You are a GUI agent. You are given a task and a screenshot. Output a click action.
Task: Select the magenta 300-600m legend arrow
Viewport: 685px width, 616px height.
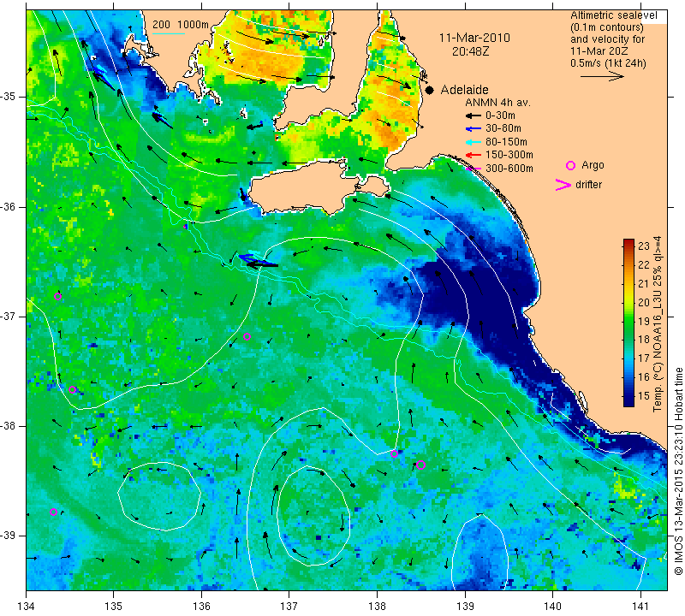(474, 168)
